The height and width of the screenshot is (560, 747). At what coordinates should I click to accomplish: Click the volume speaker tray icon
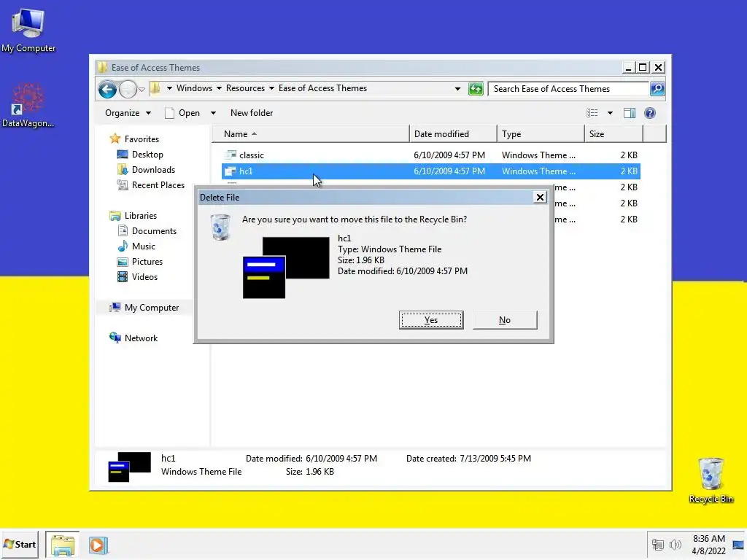(675, 544)
